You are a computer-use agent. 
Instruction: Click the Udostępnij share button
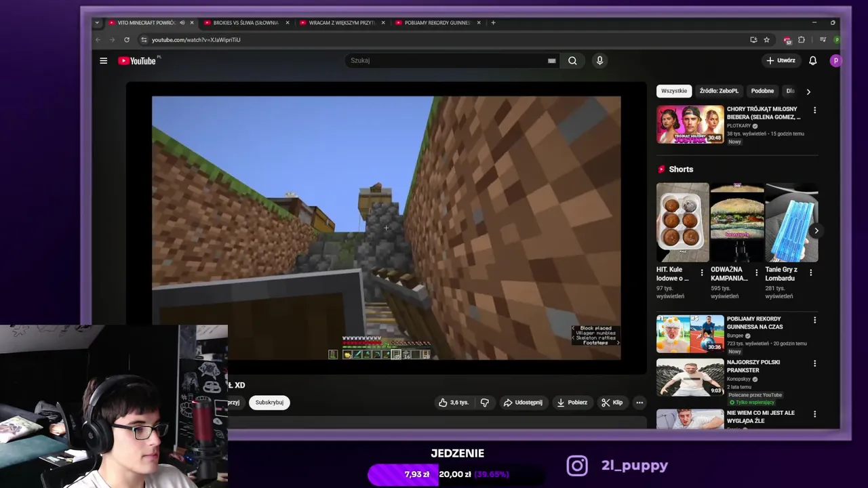(x=523, y=402)
